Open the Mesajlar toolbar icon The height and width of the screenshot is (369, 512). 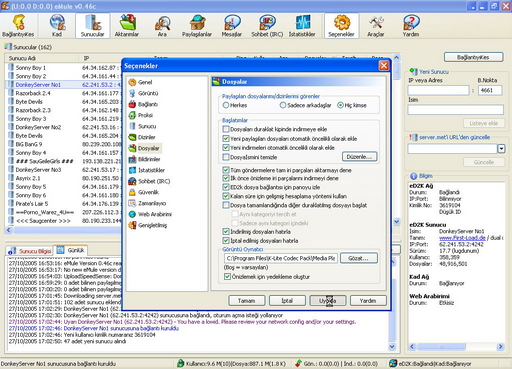[232, 26]
